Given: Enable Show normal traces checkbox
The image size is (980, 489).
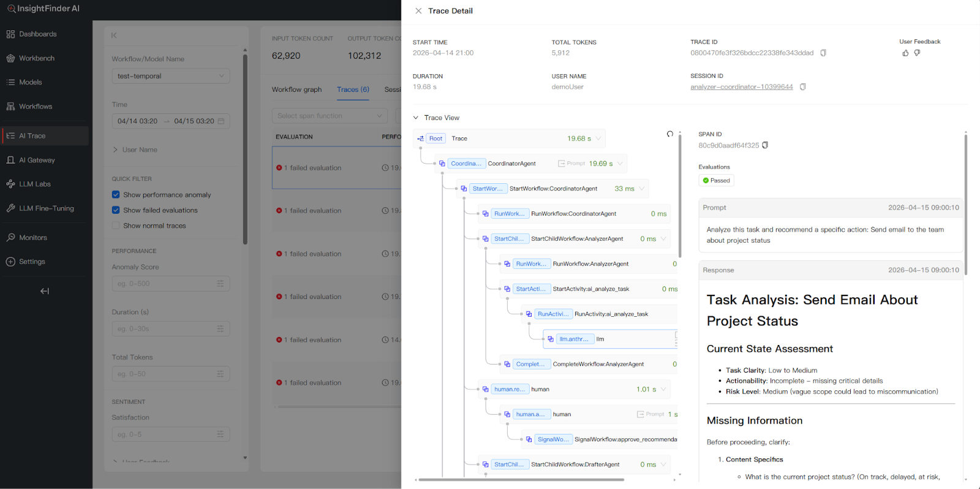Looking at the screenshot, I should [x=116, y=226].
